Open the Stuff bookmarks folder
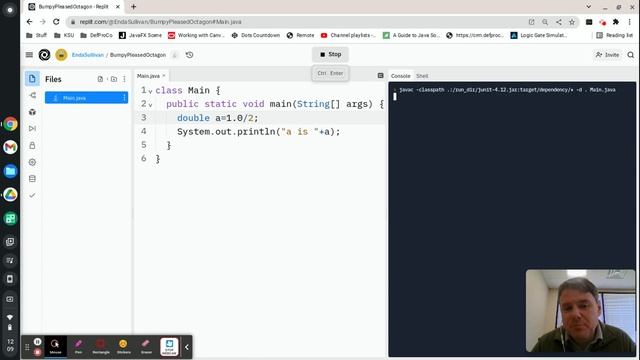The height and width of the screenshot is (360, 640). [36, 36]
